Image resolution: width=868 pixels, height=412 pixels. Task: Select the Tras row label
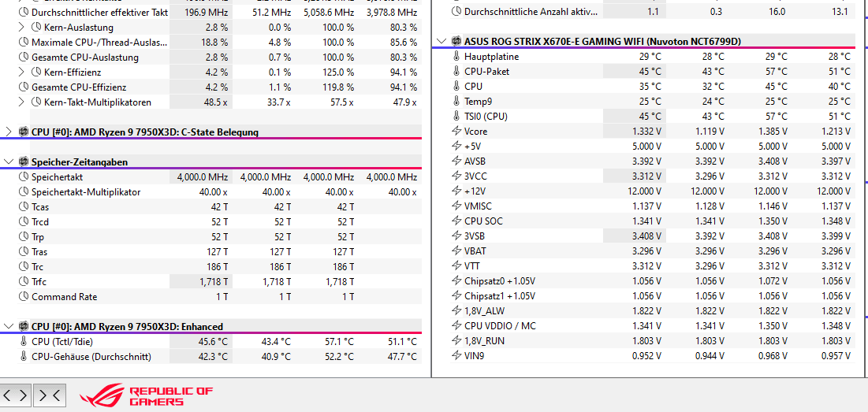click(39, 251)
